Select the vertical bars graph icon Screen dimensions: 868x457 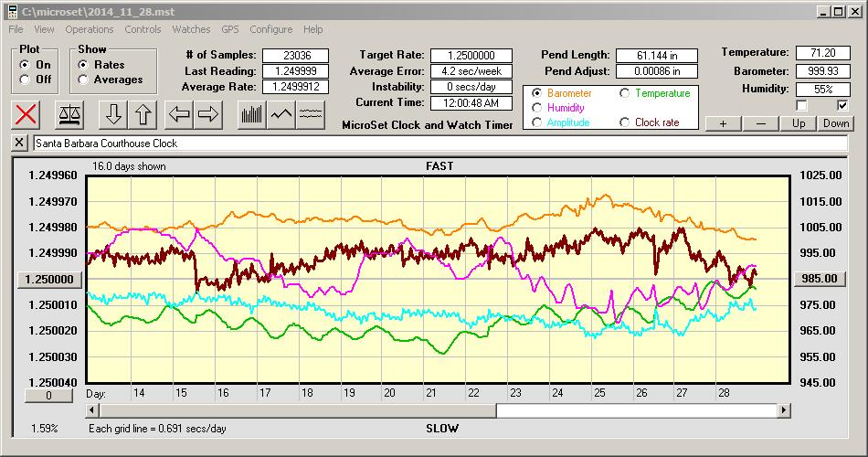pyautogui.click(x=252, y=114)
